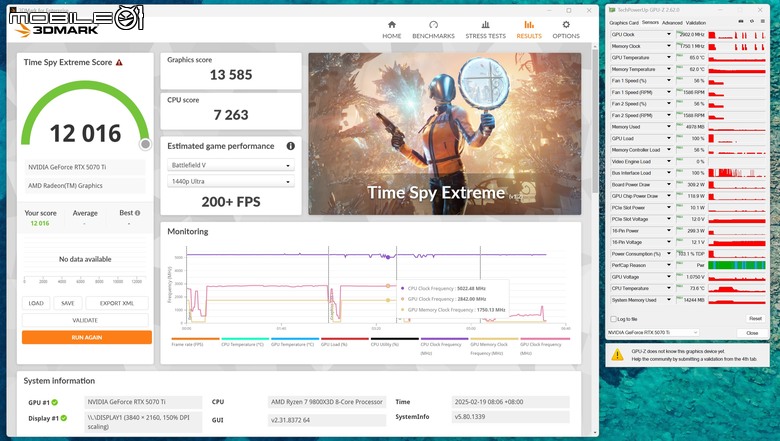Toggle the CPU Temperature legend item
The width and height of the screenshot is (780, 441).
(245, 342)
